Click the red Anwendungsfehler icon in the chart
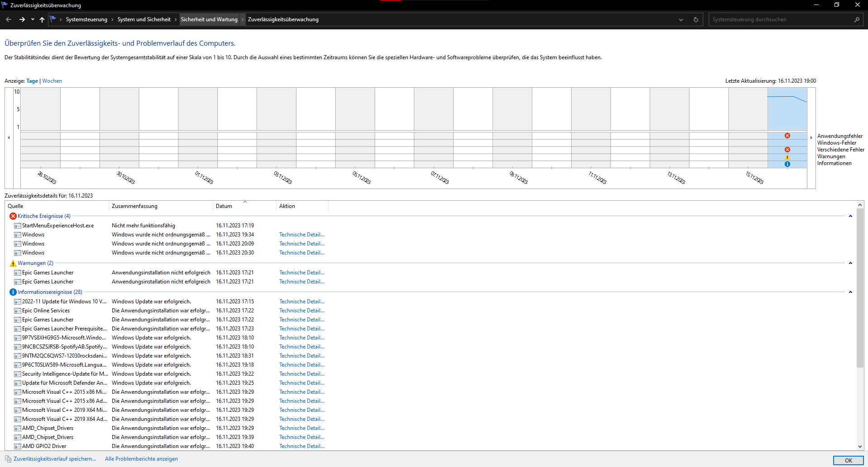The image size is (868, 467). click(787, 135)
